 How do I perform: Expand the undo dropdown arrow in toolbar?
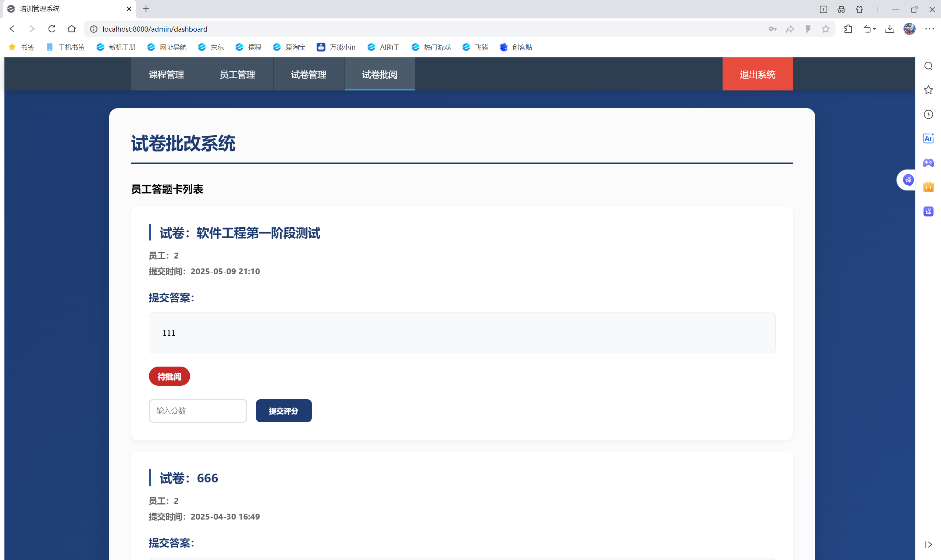[x=874, y=29]
